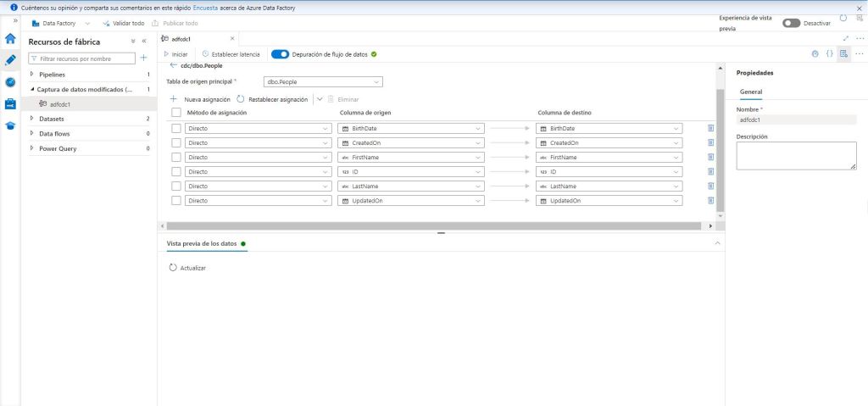Open the Learning center graduation cap icon
868x406 pixels.
click(10, 125)
